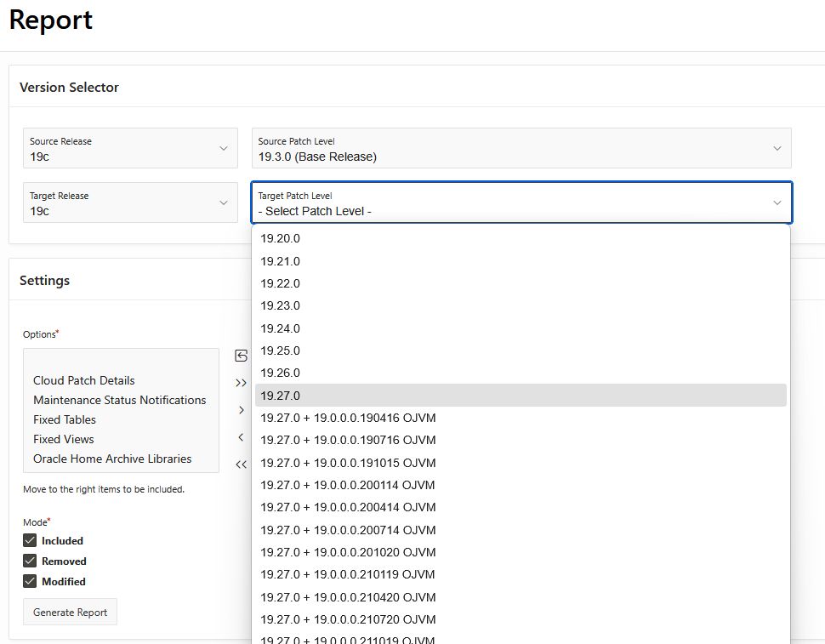825x644 pixels.
Task: Choose patch level 19.23.0
Action: [521, 305]
